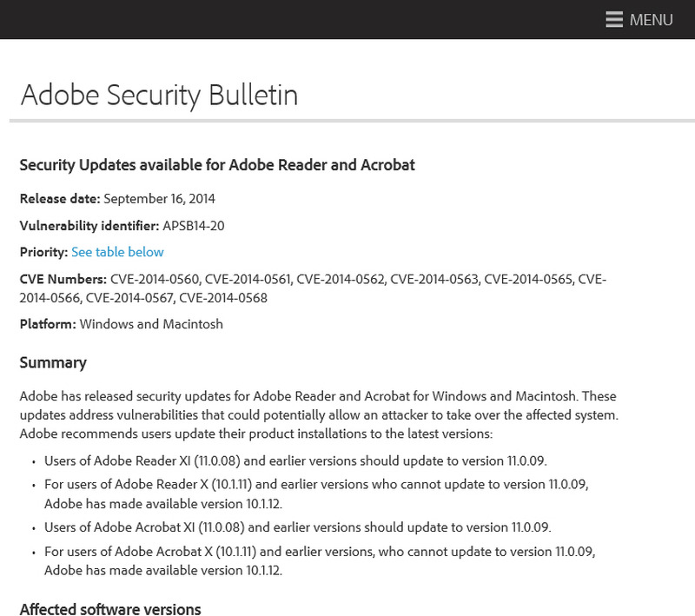695x616 pixels.
Task: Click the 'Windows and Macintosh' platform text
Action: coord(151,324)
